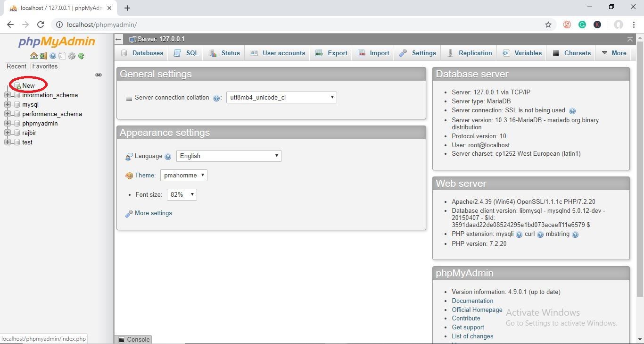Image resolution: width=644 pixels, height=344 pixels.
Task: Open navigation panel settings gear icon
Action: click(72, 56)
